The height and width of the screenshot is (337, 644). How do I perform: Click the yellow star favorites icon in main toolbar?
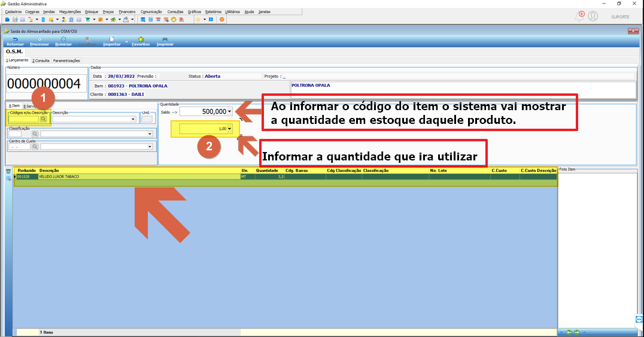pyautogui.click(x=198, y=19)
